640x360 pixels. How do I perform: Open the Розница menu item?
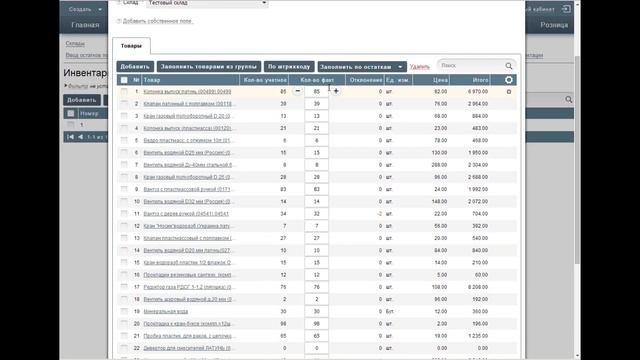click(x=554, y=25)
